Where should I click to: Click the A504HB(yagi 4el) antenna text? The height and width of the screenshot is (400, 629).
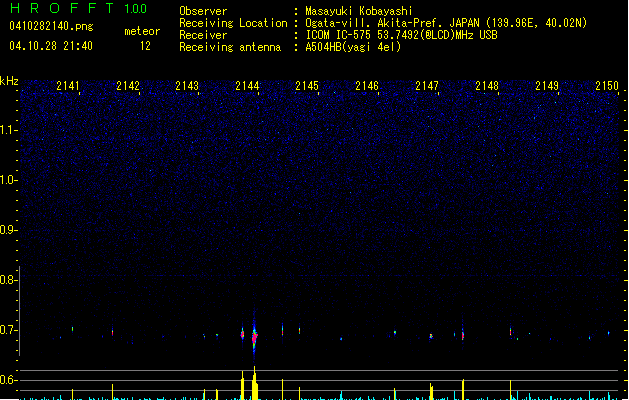click(x=353, y=47)
